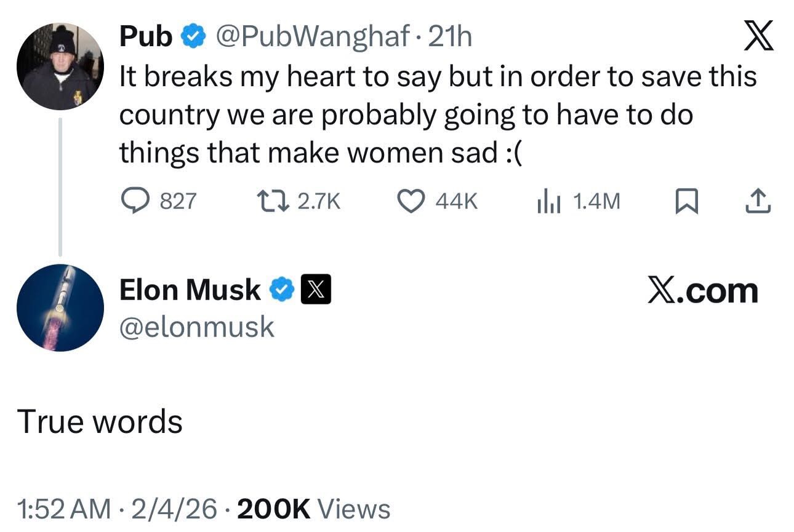Click the 200K Views count

313,509
